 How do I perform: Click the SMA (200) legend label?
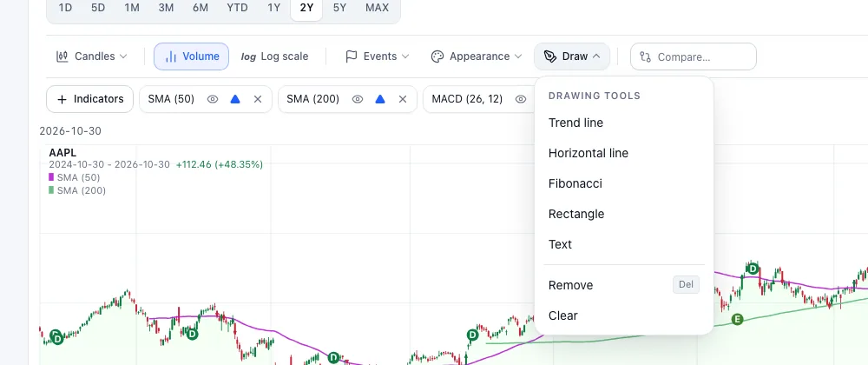81,190
